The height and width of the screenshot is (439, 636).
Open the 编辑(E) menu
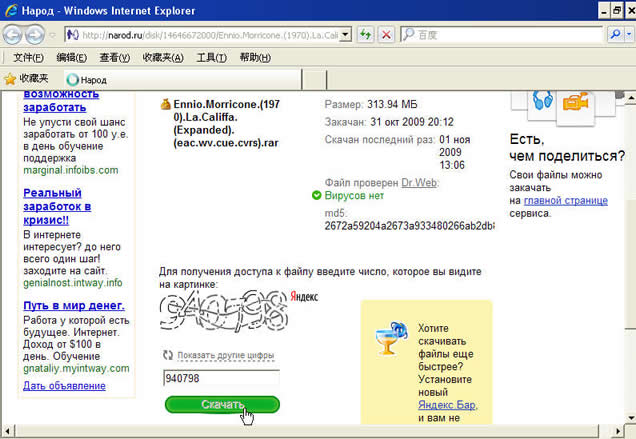tap(71, 58)
